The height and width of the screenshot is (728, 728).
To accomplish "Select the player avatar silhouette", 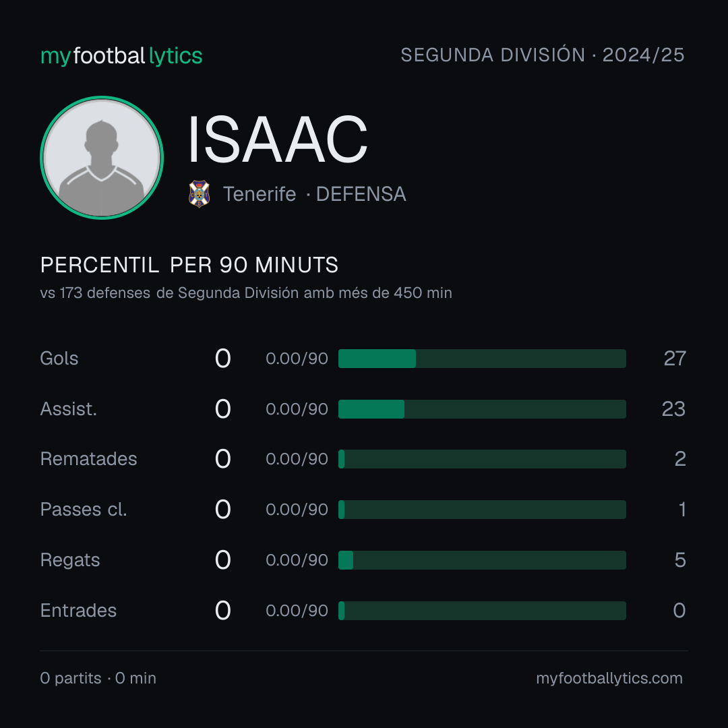I will [102, 157].
